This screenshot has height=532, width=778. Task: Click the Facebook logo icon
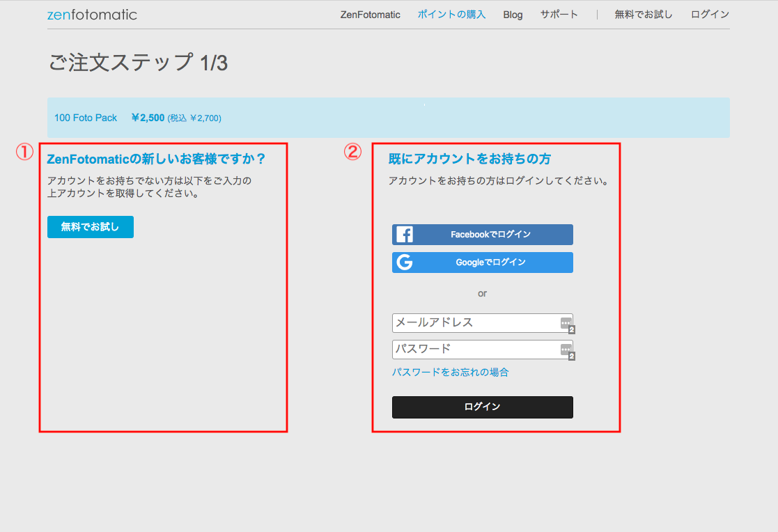coord(405,234)
